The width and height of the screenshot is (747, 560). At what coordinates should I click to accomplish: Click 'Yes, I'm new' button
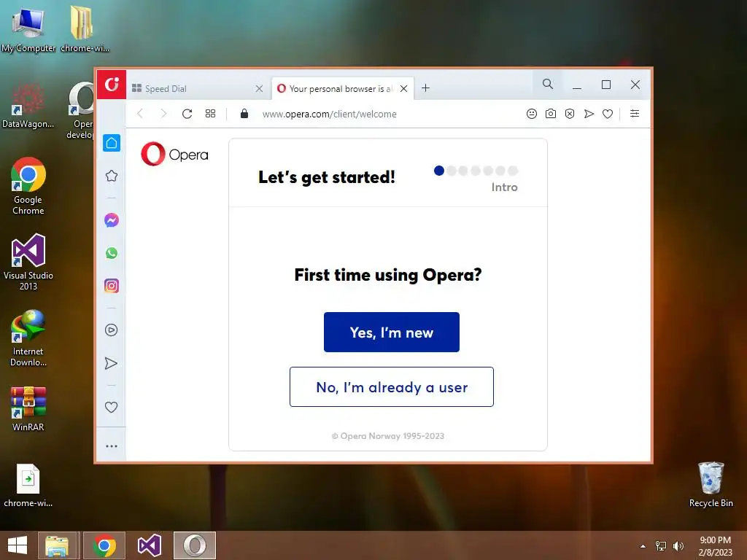click(x=392, y=332)
